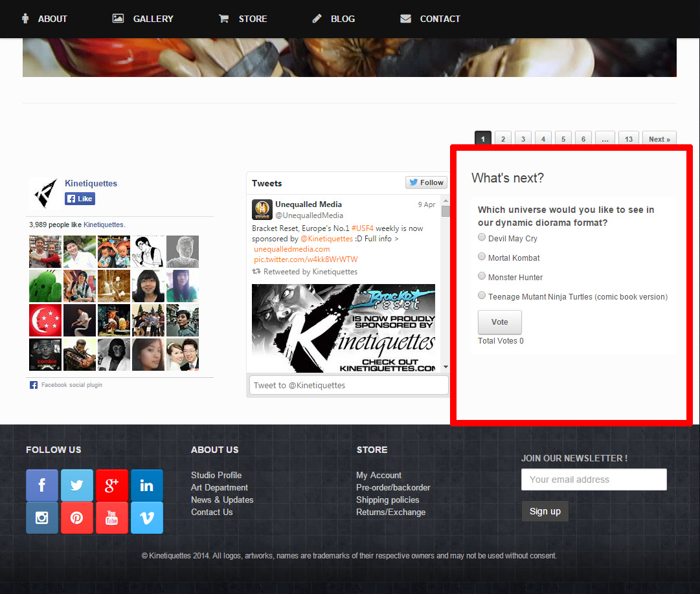The image size is (700, 594).
Task: Click the YouTube footer icon
Action: point(112,518)
